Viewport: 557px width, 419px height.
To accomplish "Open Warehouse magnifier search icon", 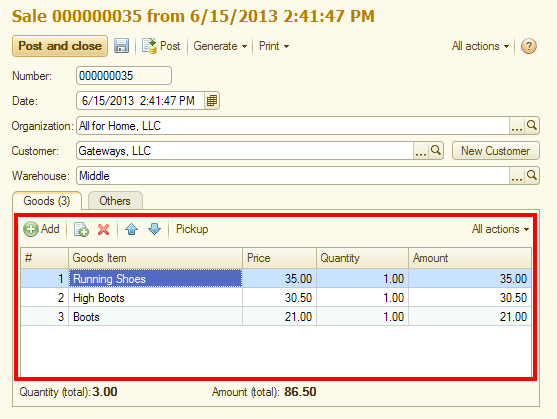I will (532, 175).
